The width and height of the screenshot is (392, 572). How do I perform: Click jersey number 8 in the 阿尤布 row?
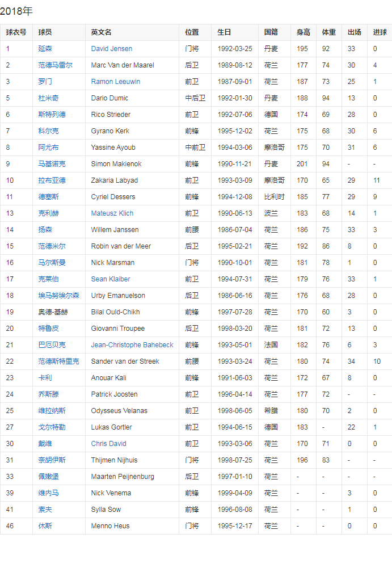tap(8, 148)
